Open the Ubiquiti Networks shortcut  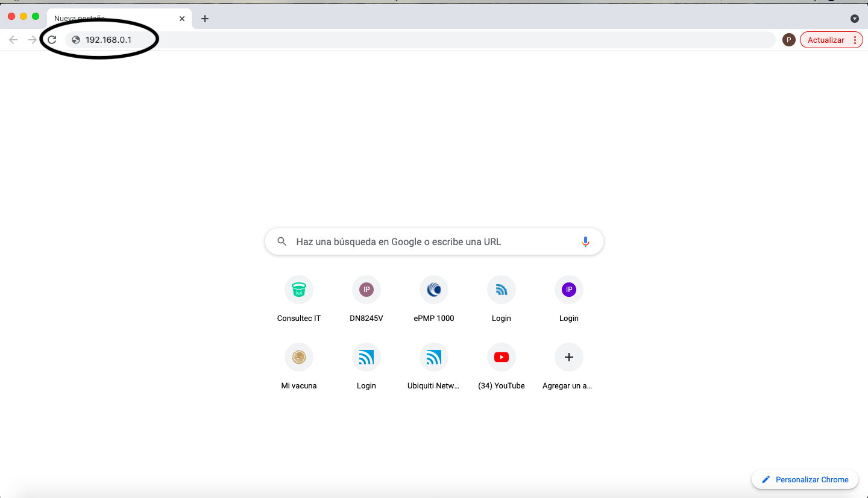coord(434,358)
